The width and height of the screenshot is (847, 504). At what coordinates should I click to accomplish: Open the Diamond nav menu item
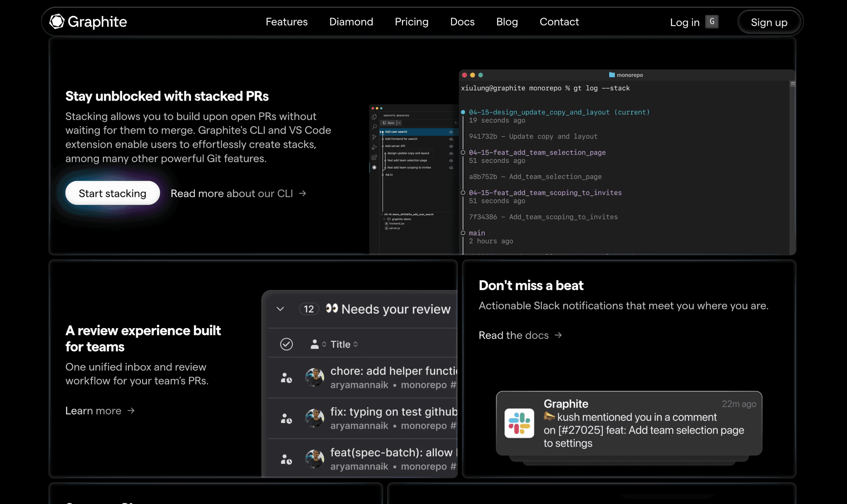point(351,22)
